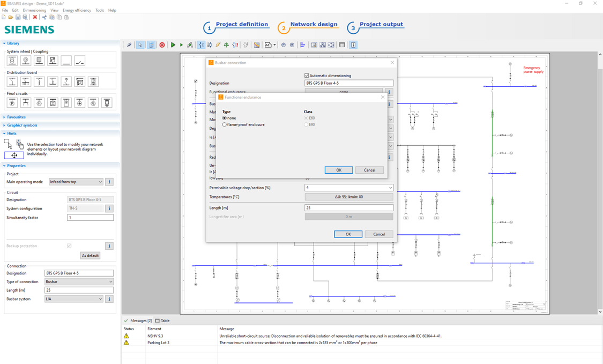Select the generator infeed symbol
This screenshot has width=603, height=364.
coord(26,61)
